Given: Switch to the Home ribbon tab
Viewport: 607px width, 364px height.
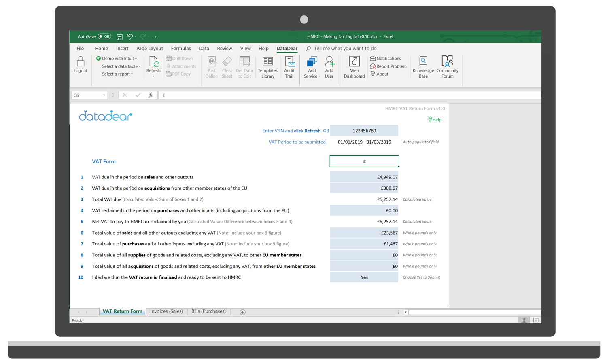Looking at the screenshot, I should pos(102,49).
